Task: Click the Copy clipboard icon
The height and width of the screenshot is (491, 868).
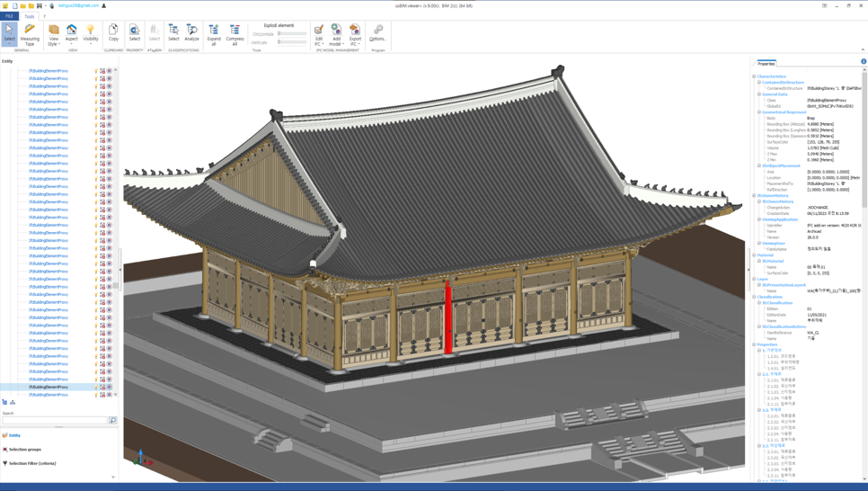Action: (113, 33)
